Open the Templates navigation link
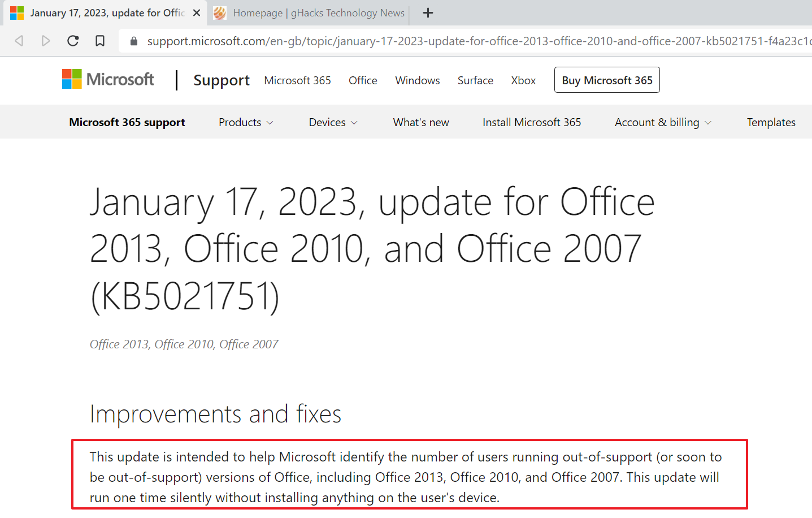 tap(771, 123)
